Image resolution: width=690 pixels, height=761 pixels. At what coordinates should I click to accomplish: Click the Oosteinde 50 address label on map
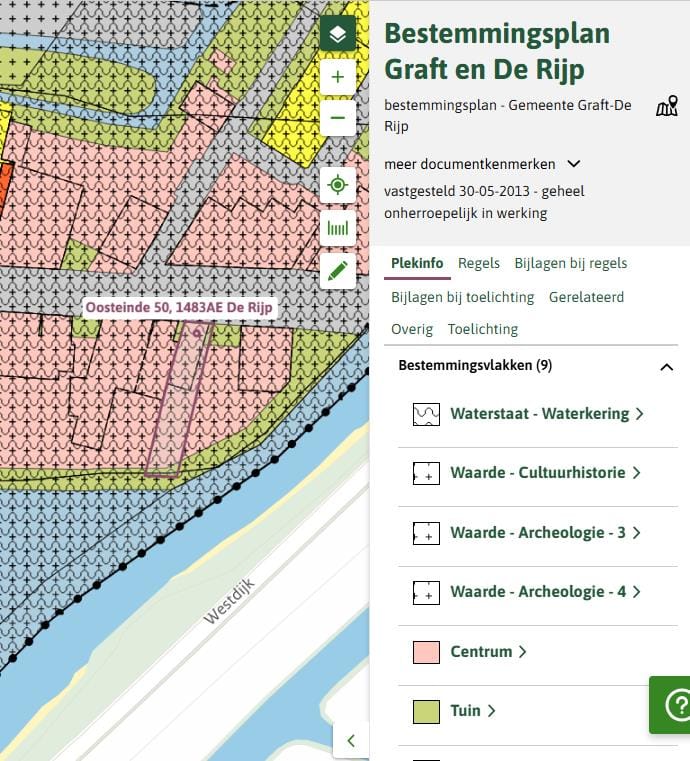click(x=179, y=308)
